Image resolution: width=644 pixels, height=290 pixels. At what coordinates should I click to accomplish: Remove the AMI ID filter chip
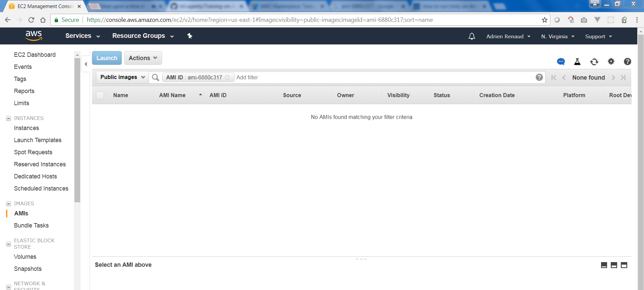[x=228, y=77]
